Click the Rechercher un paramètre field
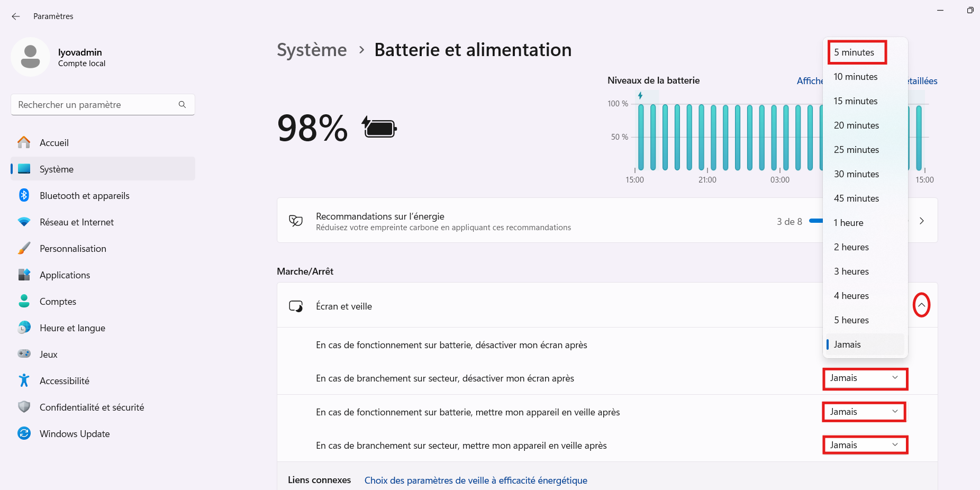980x490 pixels. pyautogui.click(x=95, y=105)
